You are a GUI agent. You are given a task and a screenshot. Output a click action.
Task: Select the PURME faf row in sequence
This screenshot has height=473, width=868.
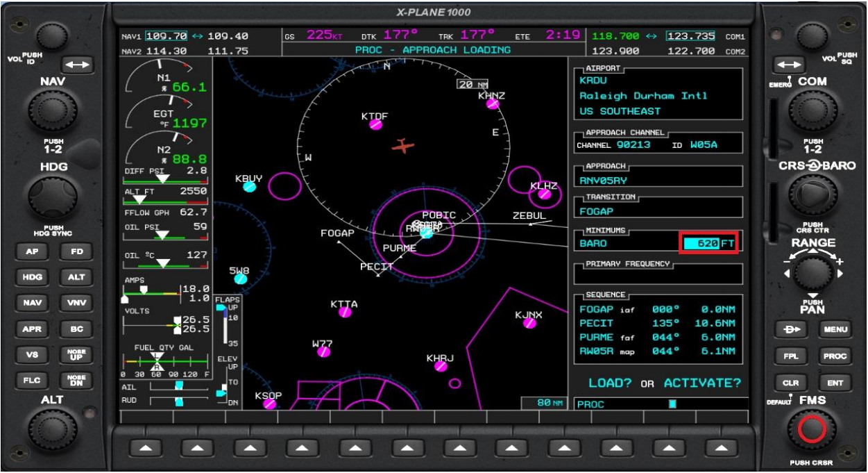[x=657, y=338]
